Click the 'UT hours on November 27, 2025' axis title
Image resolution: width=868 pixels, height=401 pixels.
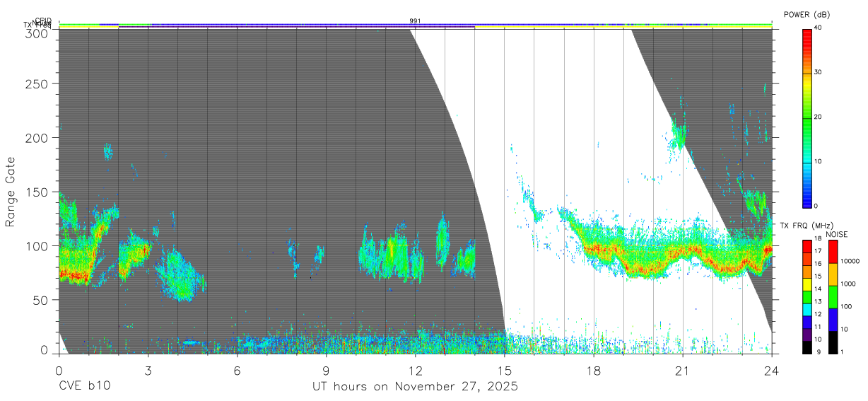(416, 386)
